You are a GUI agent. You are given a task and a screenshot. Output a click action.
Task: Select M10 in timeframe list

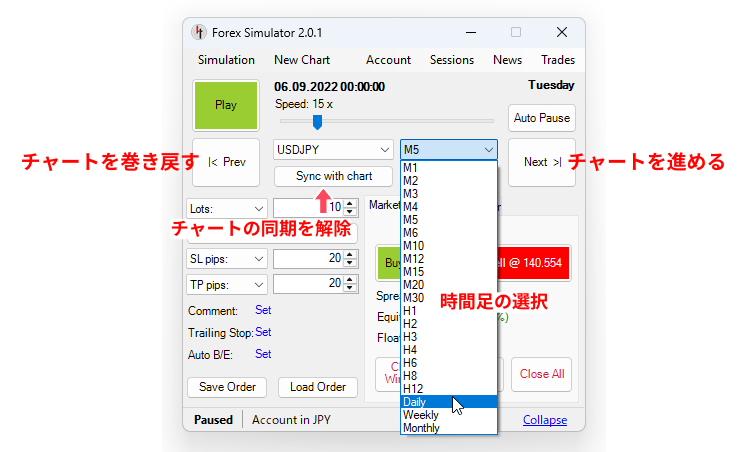[x=449, y=246]
